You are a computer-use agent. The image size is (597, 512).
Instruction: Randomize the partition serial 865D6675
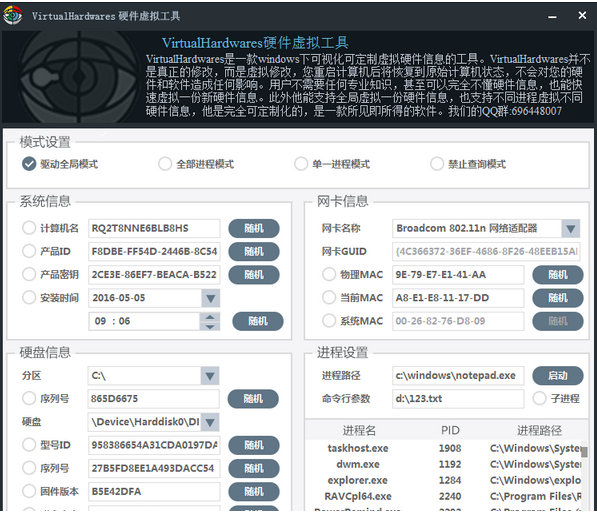(x=253, y=399)
